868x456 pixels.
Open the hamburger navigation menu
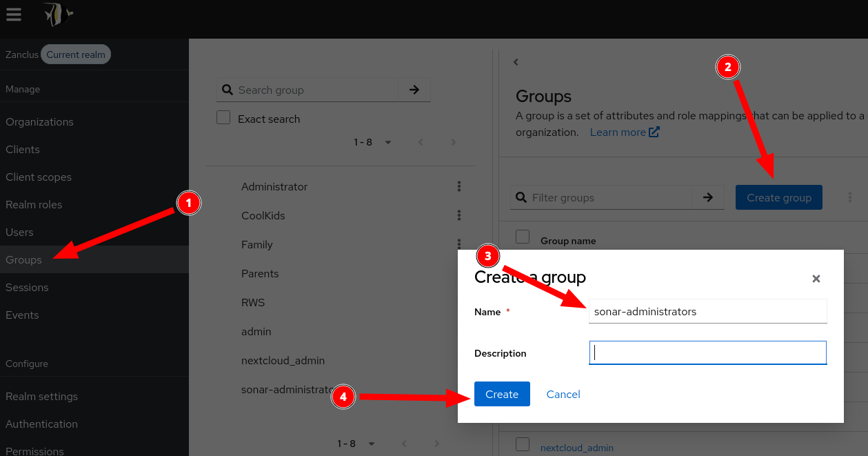(14, 14)
